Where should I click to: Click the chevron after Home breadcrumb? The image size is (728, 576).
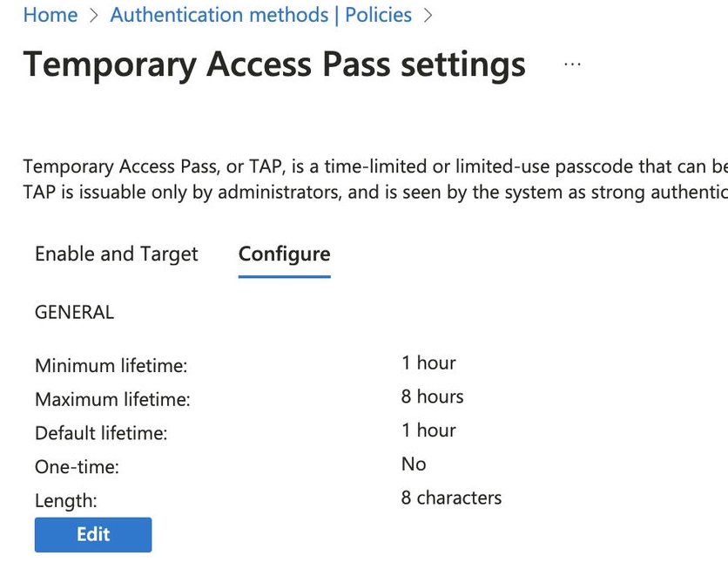(93, 16)
